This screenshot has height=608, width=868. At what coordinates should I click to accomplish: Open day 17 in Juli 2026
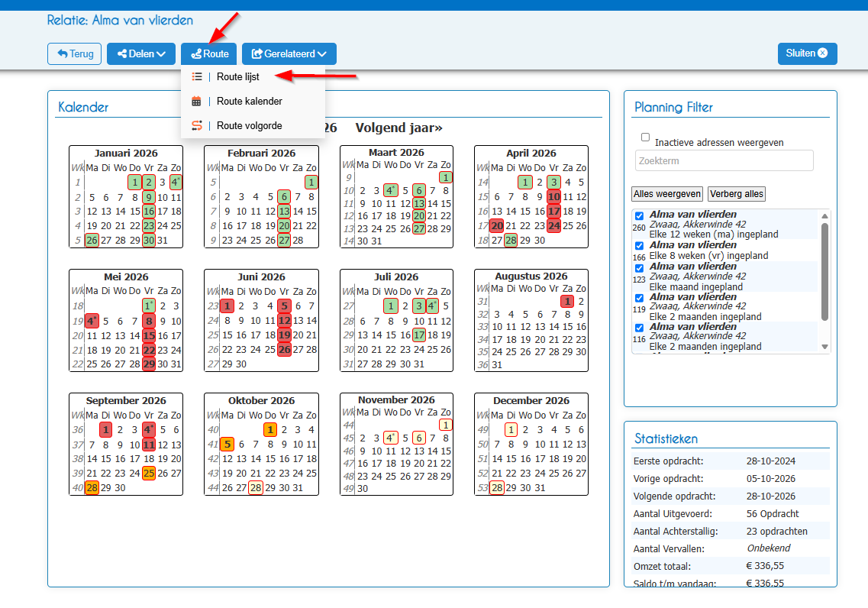[419, 335]
